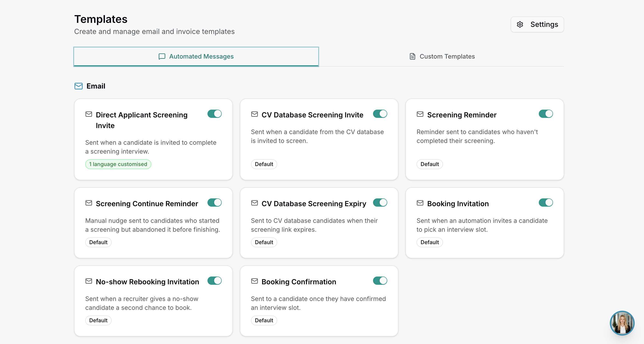Click Default badge on Booking Invitation
Image resolution: width=644 pixels, height=344 pixels.
coord(429,242)
